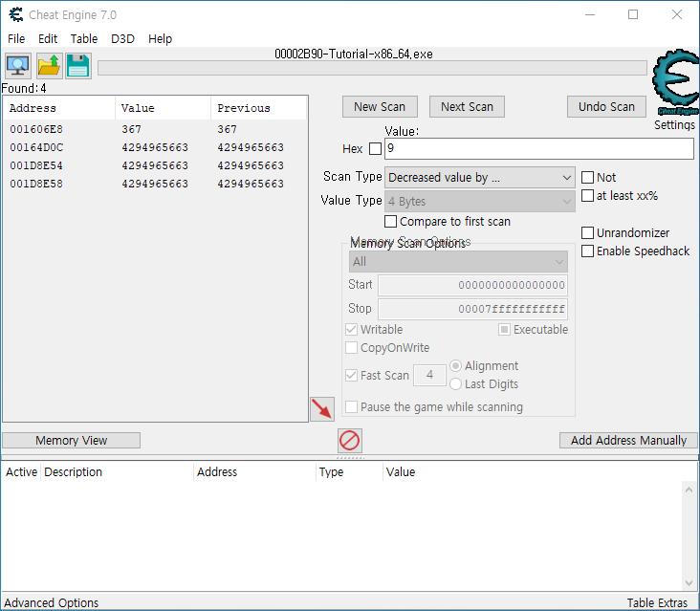The image size is (700, 611).
Task: Copy selected addresses using red arrow icon
Action: point(322,409)
